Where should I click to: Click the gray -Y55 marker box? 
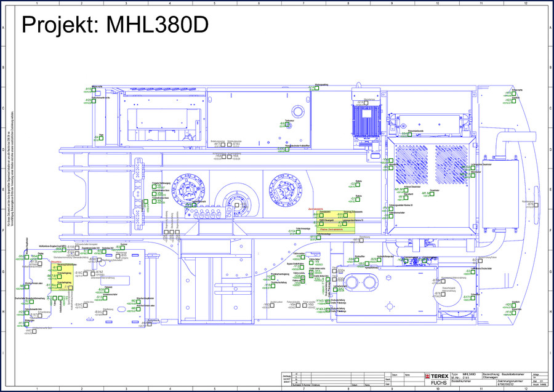pyautogui.click(x=230, y=156)
